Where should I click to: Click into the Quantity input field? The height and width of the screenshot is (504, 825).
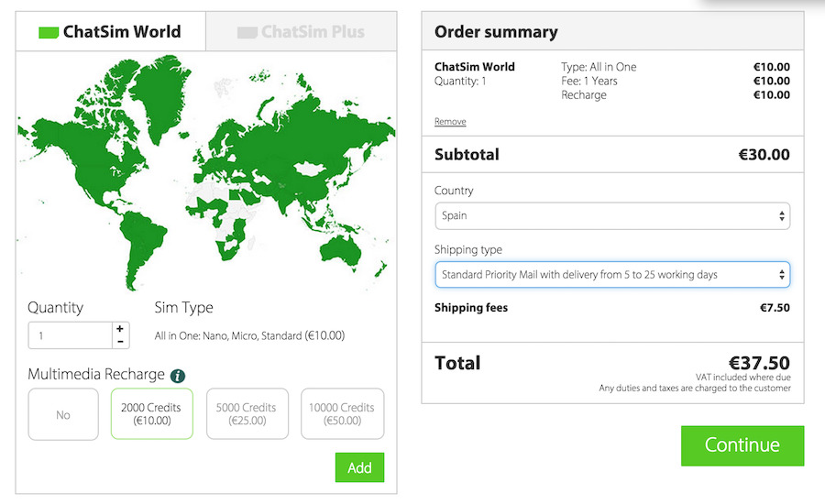click(70, 335)
